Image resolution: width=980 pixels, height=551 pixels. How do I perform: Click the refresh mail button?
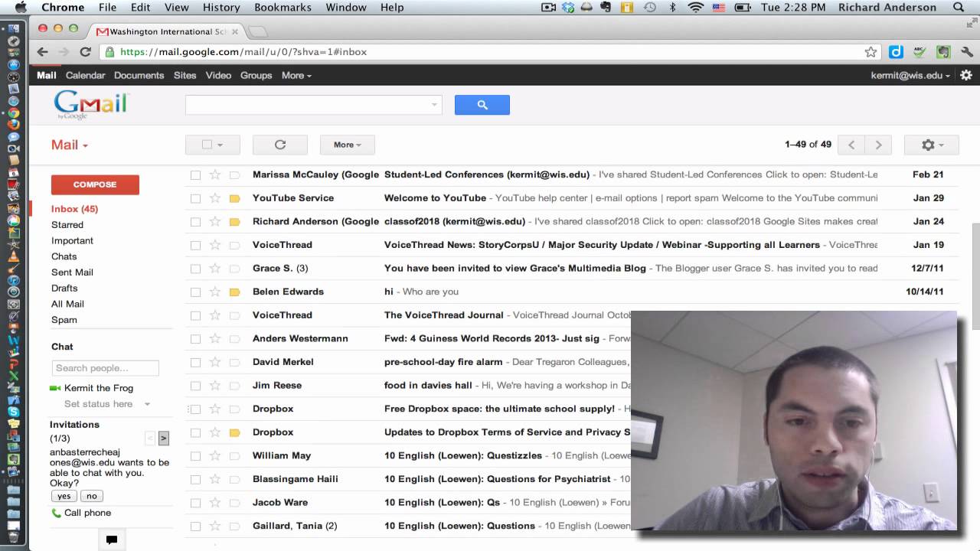click(280, 145)
